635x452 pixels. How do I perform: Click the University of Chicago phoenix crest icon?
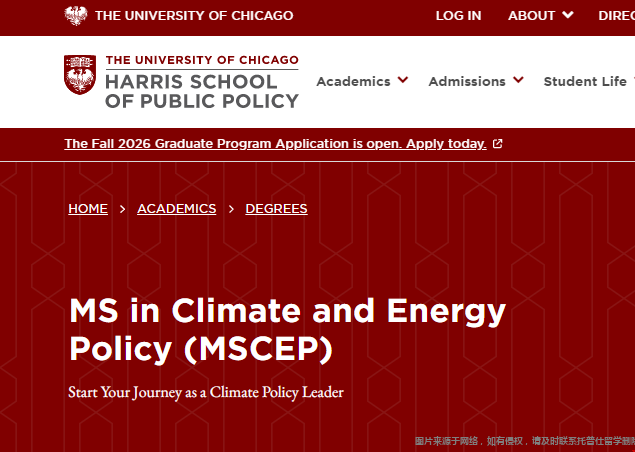coord(76,15)
